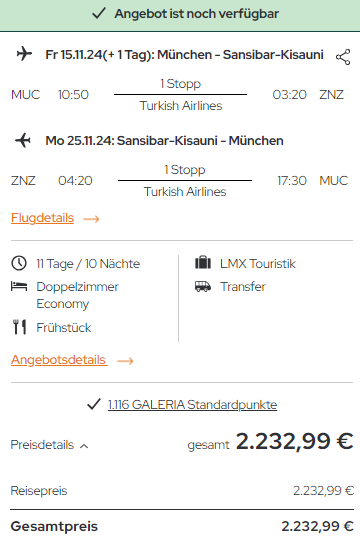The width and height of the screenshot is (360, 555).
Task: Click the share icon beside the outbound flight
Action: pos(343,57)
